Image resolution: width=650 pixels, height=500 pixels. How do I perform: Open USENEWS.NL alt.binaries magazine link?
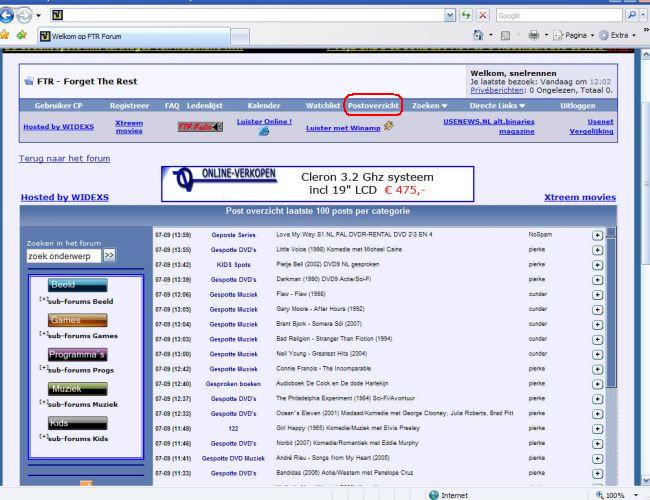489,126
